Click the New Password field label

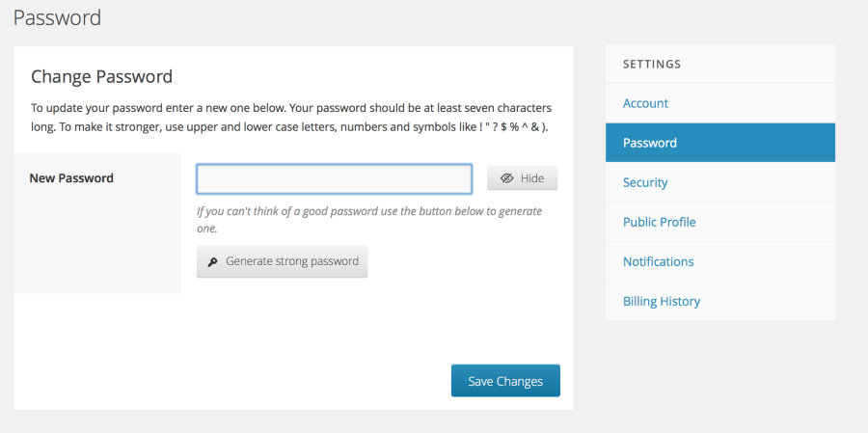coord(71,178)
